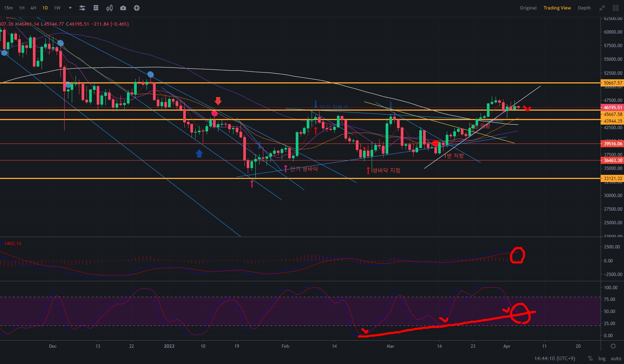Toggle log scale for price axis
This screenshot has width=624, height=364.
click(x=602, y=358)
